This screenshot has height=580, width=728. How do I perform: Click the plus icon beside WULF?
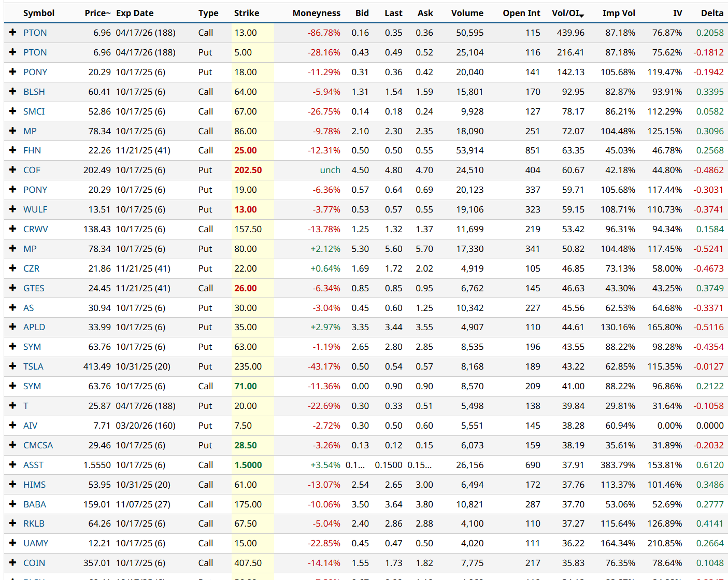point(13,209)
